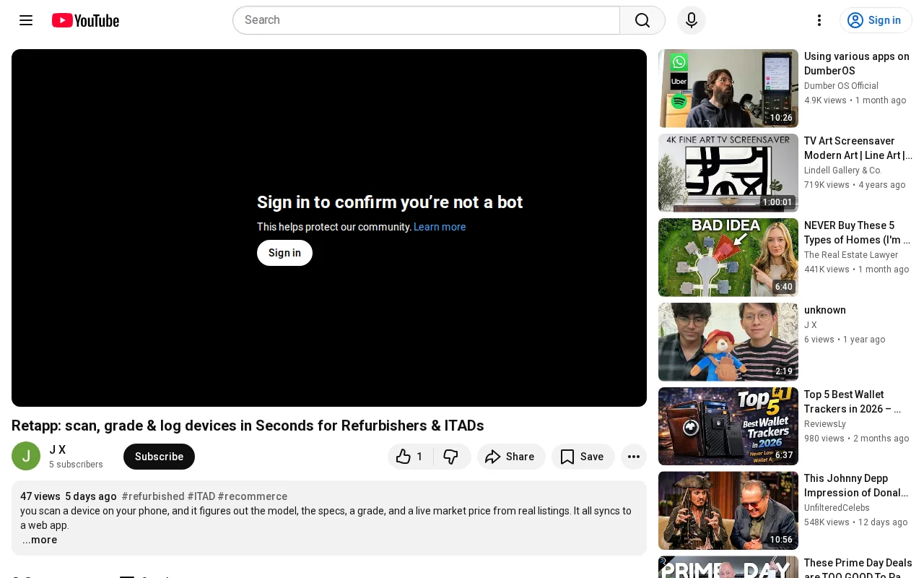Open Johnny Depp Impression video thumbnail
924x578 pixels.
728,511
